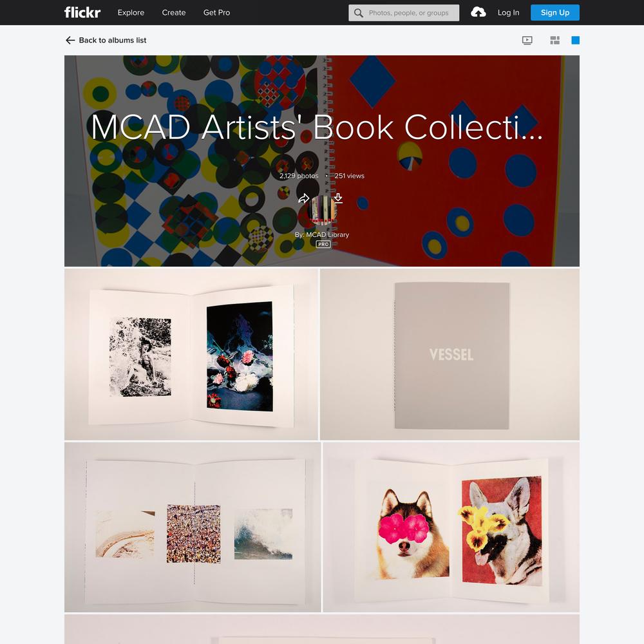Image resolution: width=644 pixels, height=644 pixels.
Task: Click the PRO badge
Action: click(323, 244)
